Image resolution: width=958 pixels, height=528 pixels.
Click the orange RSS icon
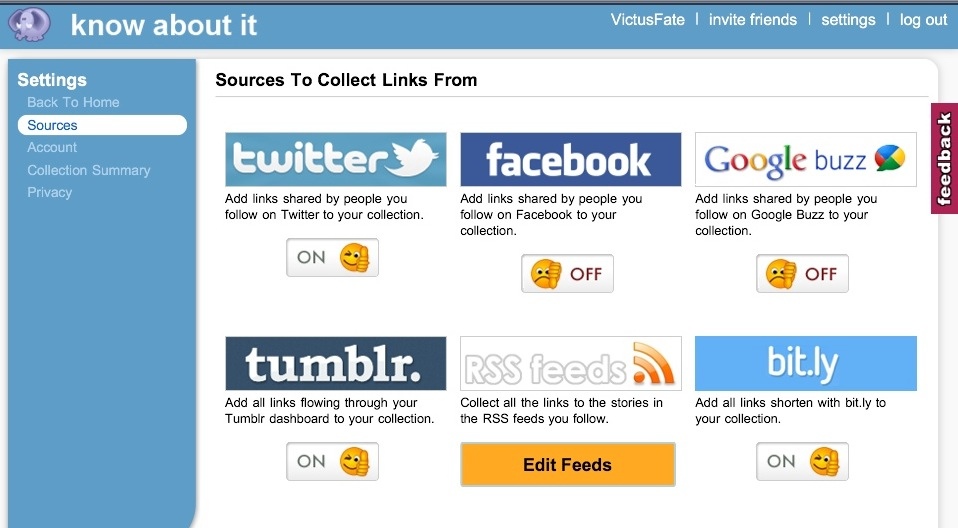click(x=654, y=363)
